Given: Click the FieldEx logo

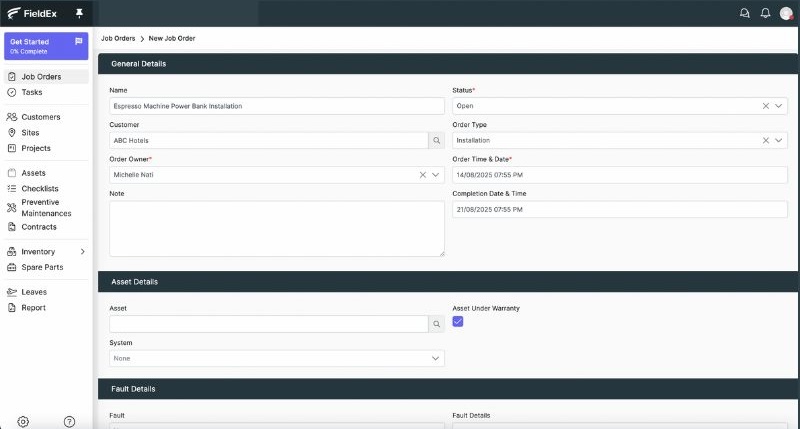Looking at the screenshot, I should point(32,13).
